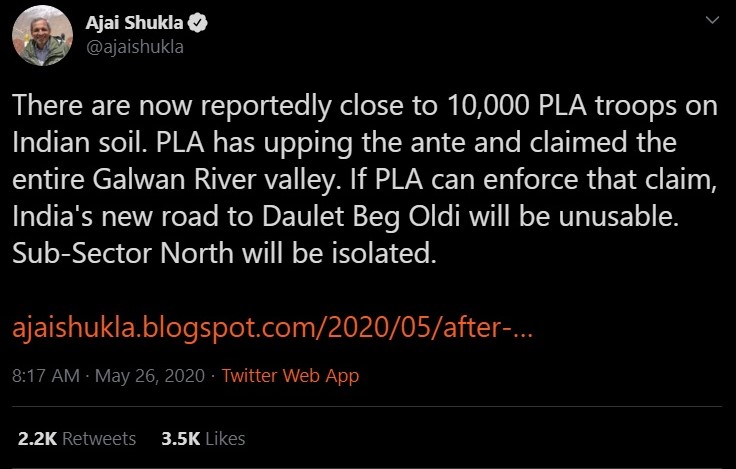736x469 pixels.
Task: Click the 'Sub-Sector North' text
Action: [108, 254]
